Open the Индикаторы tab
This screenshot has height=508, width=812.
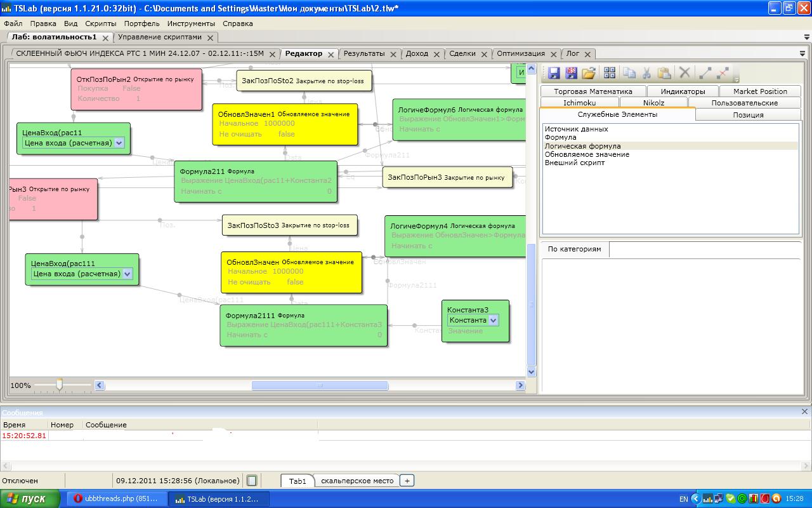point(683,91)
